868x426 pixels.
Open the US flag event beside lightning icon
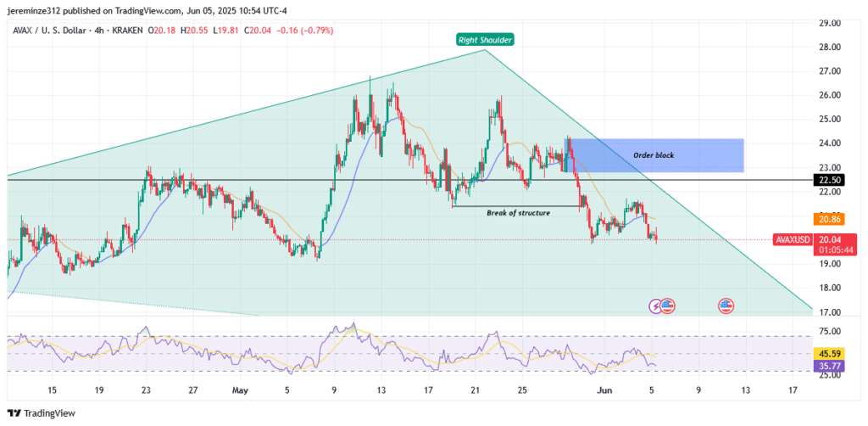point(668,305)
